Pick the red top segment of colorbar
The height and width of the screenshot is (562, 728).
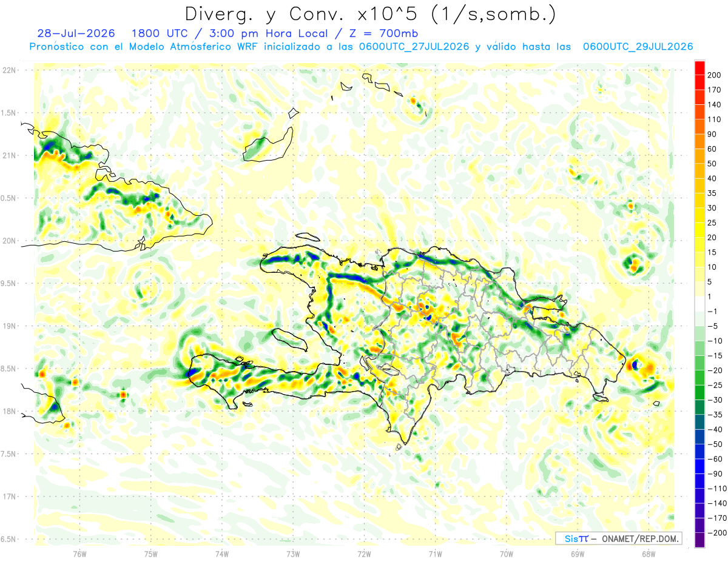[x=699, y=68]
